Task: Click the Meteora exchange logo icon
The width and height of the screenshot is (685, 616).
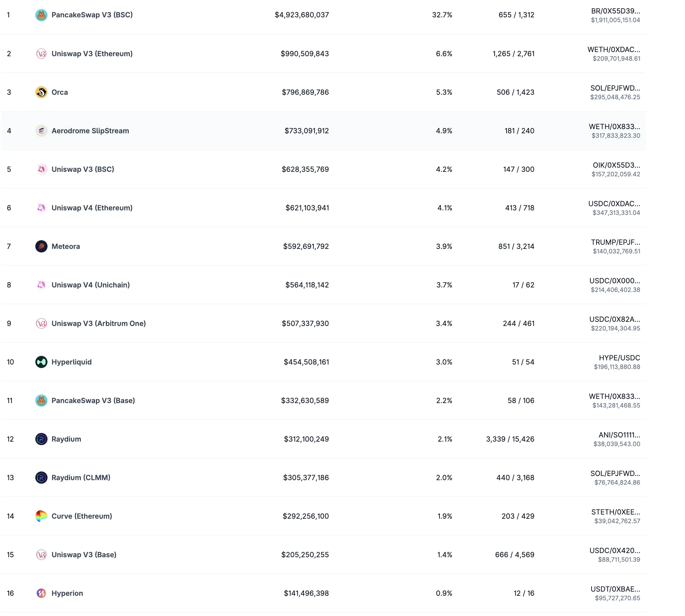Action: pos(41,246)
